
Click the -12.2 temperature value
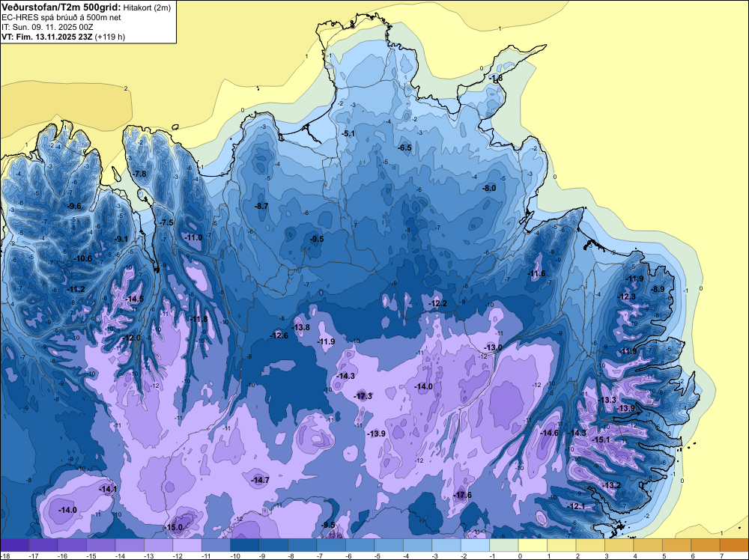(x=438, y=304)
